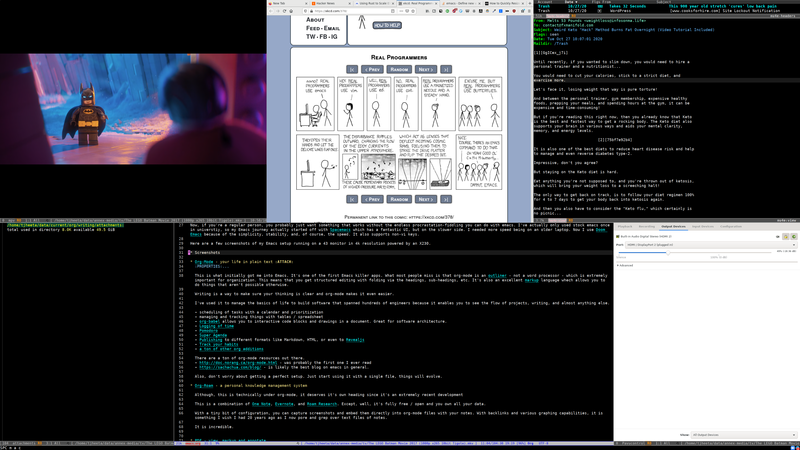Click Firefox home icon in toolbar
The height and width of the screenshot is (450, 800).
291,11
